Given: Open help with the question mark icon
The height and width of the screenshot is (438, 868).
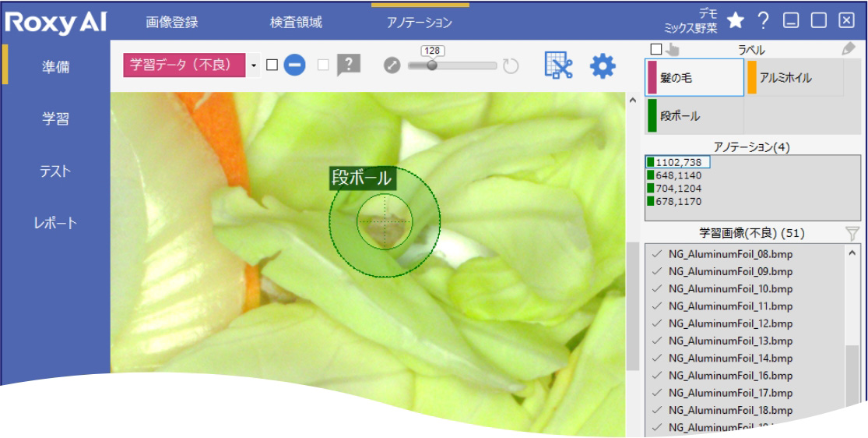Looking at the screenshot, I should (x=764, y=21).
